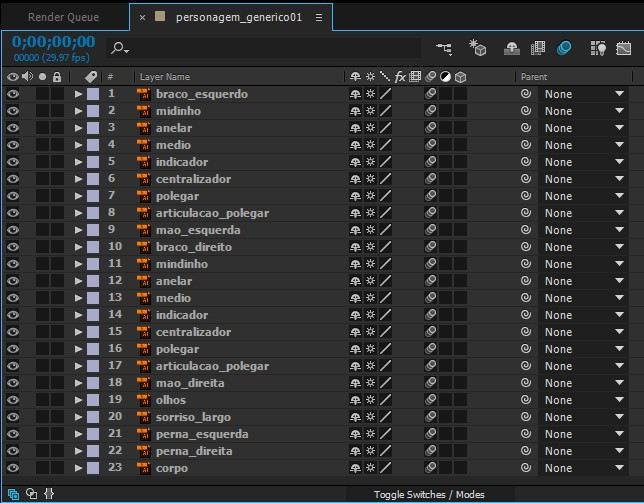
Task: Toggle the Enable Motion Blur toolbar icon
Action: [564, 48]
